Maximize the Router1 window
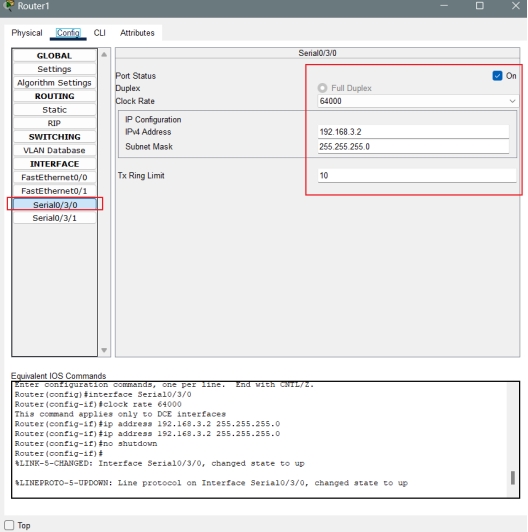Viewport: 528px width, 532px height. tap(479, 5)
